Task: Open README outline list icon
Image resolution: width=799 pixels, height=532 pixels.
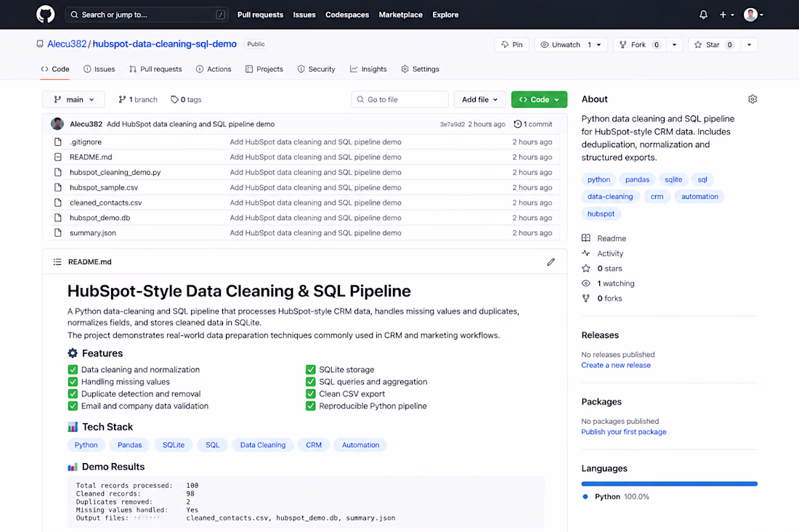Action: 57,262
